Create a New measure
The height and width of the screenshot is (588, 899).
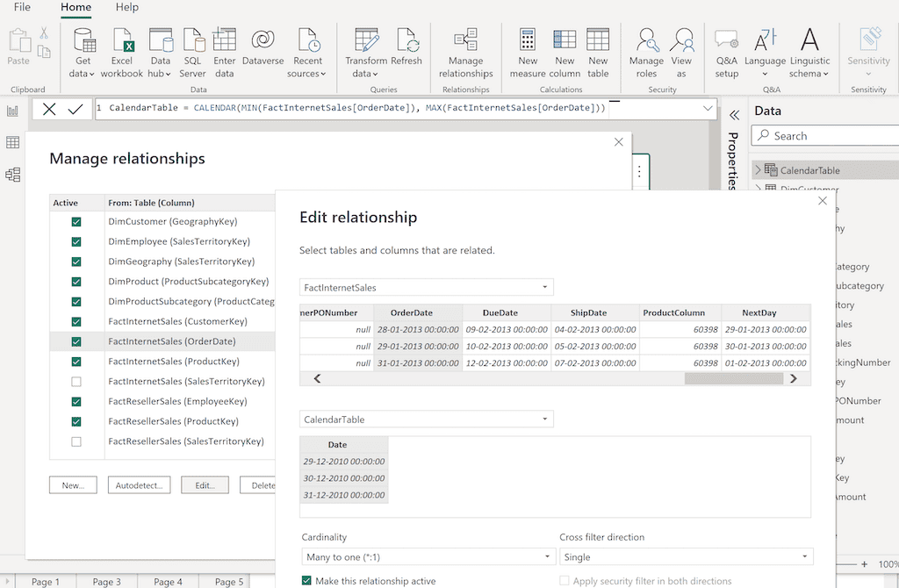528,40
